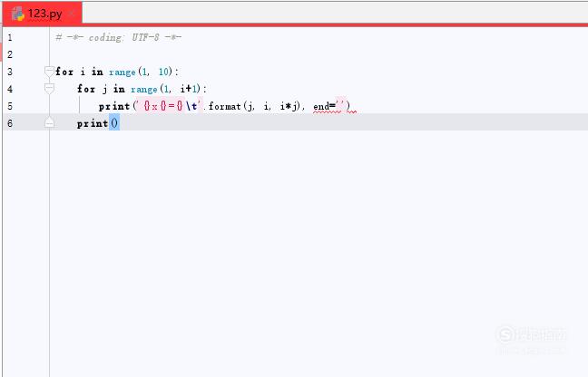Screen dimensions: 588x377
Task: Collapse the outer for loop fold marker on line 3
Action: (49, 71)
